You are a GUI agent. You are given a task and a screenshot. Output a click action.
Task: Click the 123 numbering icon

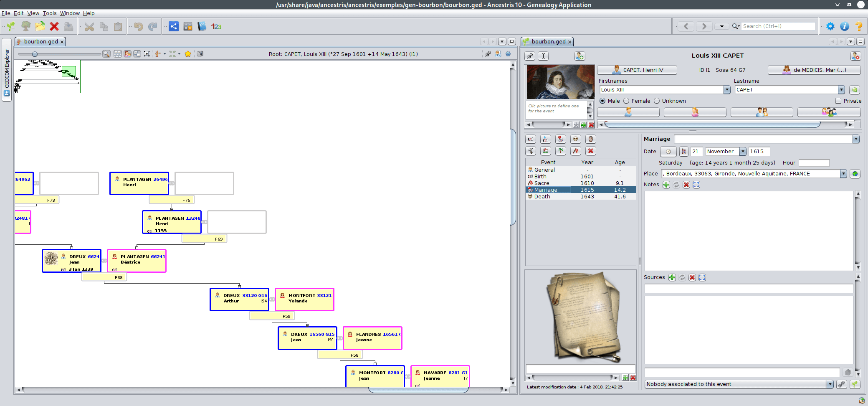[216, 26]
